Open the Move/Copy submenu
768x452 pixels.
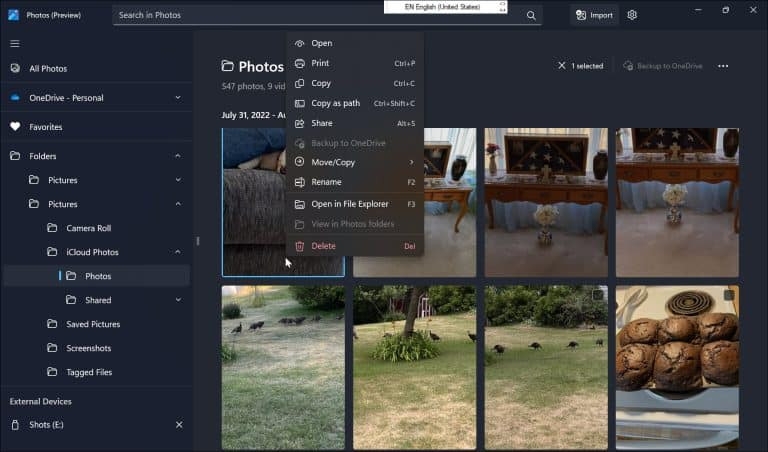355,162
